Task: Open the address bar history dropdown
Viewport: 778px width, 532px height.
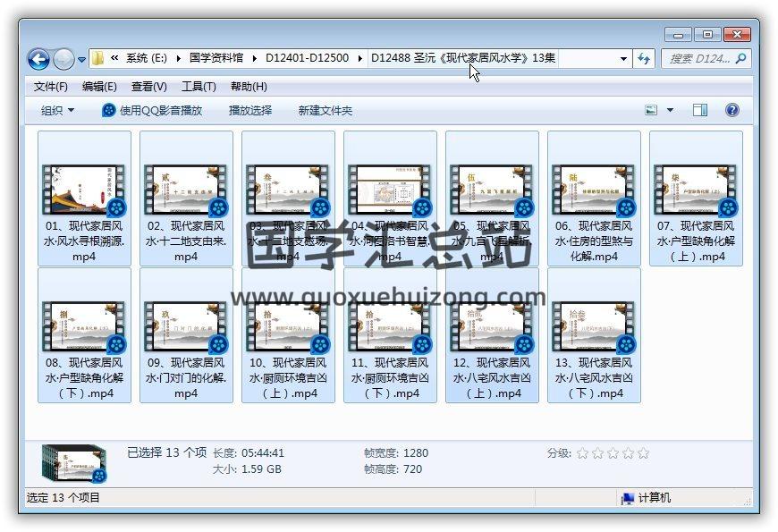Action: point(623,58)
